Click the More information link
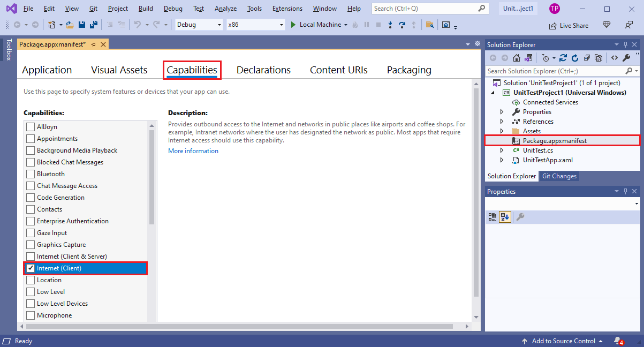 [193, 151]
